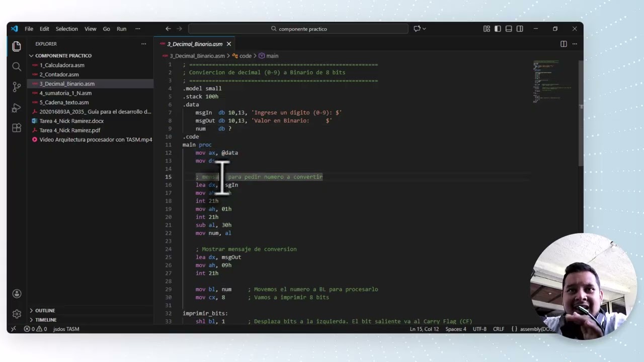Click line number 20 in gutter
644x362 pixels.
tap(168, 217)
